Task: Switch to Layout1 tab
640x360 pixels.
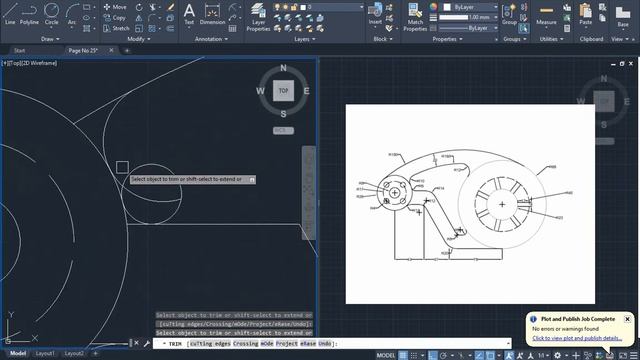Action: click(45, 353)
